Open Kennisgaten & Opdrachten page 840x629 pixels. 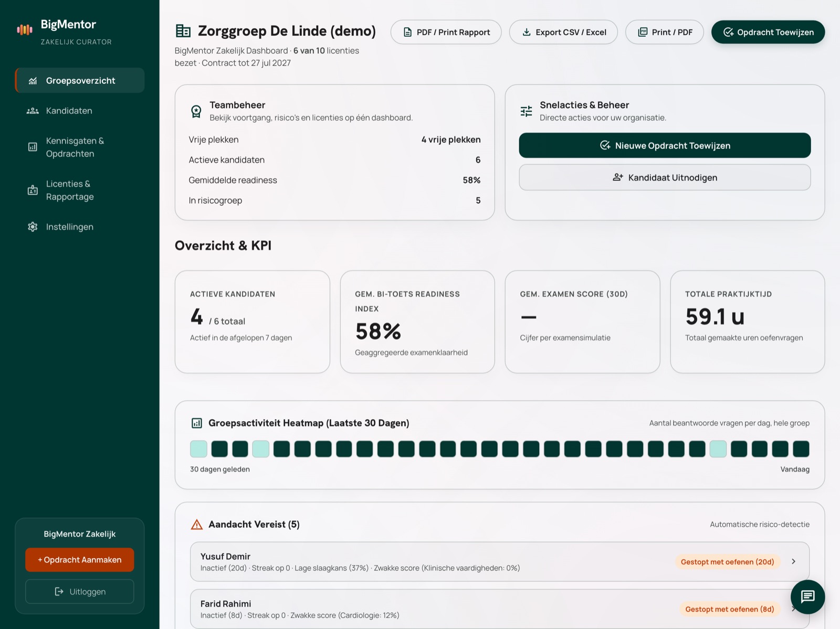click(x=80, y=147)
